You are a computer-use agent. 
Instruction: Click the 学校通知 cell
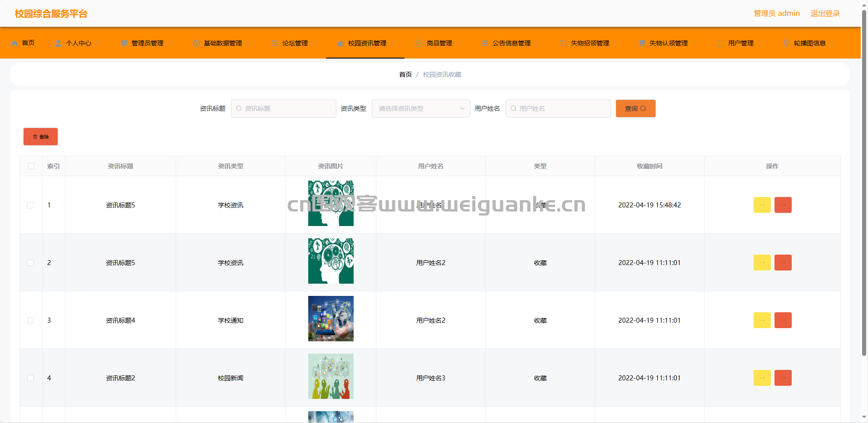click(x=231, y=320)
